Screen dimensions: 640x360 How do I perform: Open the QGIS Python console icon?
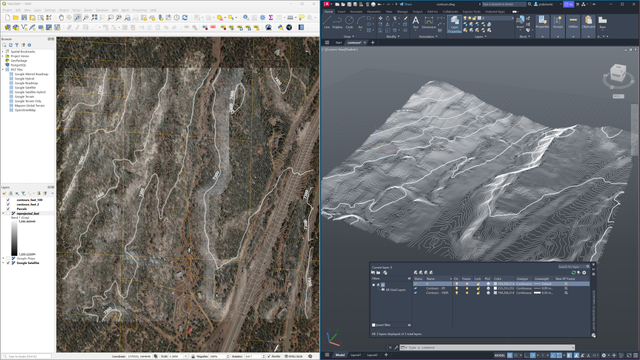(280, 27)
